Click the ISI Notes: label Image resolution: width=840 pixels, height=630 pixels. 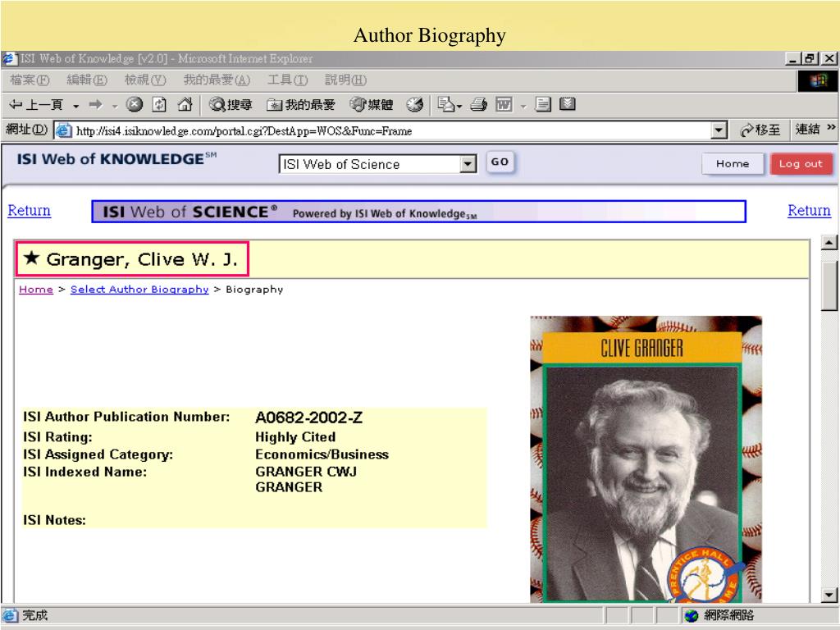pos(54,520)
